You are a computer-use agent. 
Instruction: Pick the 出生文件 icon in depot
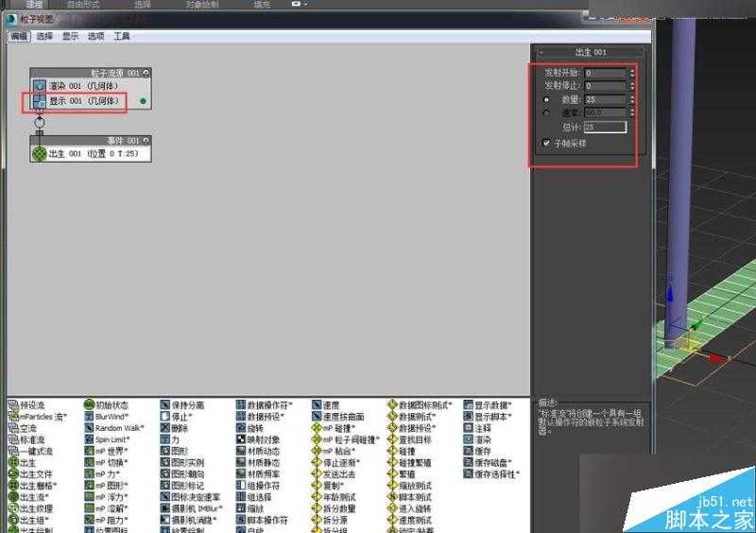pyautogui.click(x=13, y=474)
